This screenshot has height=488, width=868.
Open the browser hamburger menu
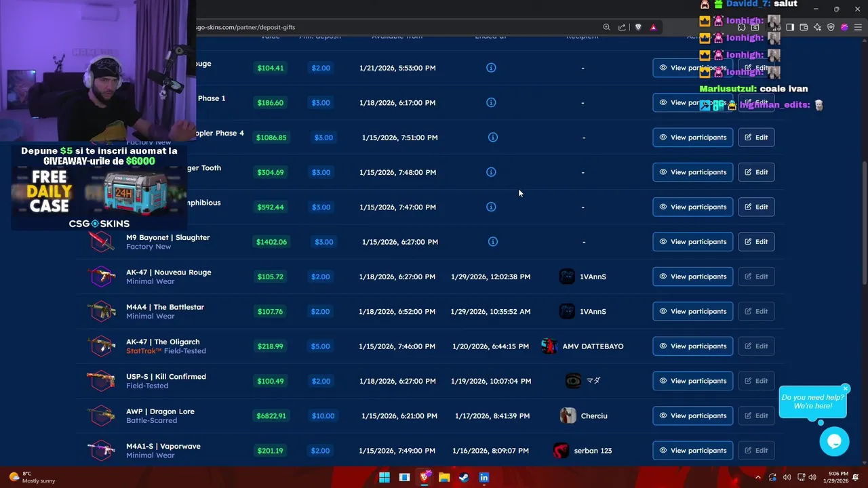tap(858, 27)
